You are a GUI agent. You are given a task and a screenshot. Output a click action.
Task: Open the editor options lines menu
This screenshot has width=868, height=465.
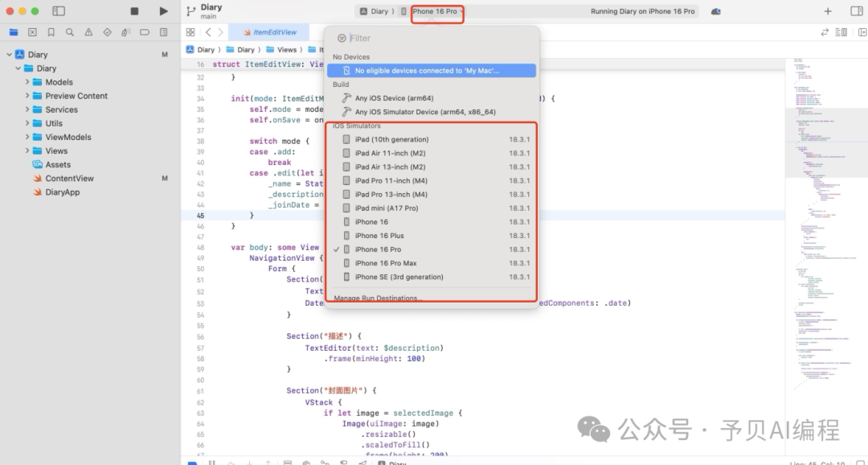841,32
